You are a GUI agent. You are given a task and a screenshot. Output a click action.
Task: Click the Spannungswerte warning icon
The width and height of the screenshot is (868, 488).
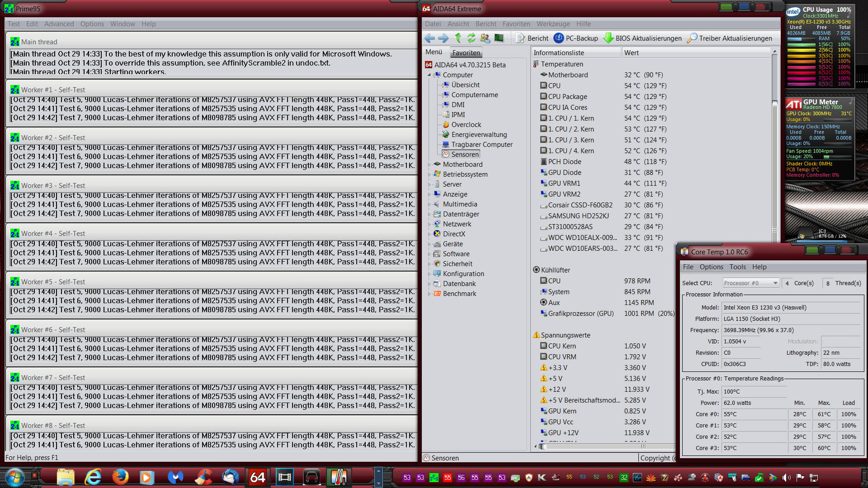[536, 335]
